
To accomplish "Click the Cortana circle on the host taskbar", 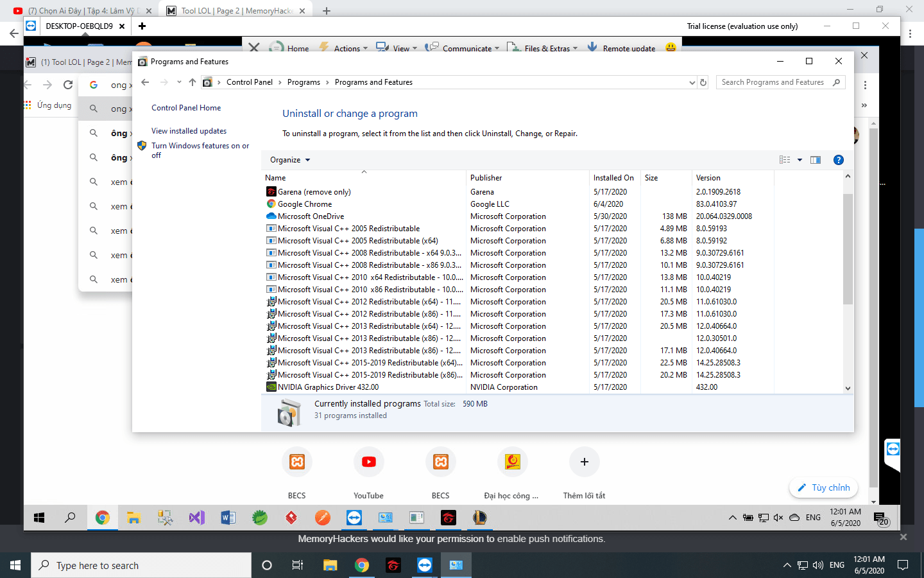I will pyautogui.click(x=267, y=565).
